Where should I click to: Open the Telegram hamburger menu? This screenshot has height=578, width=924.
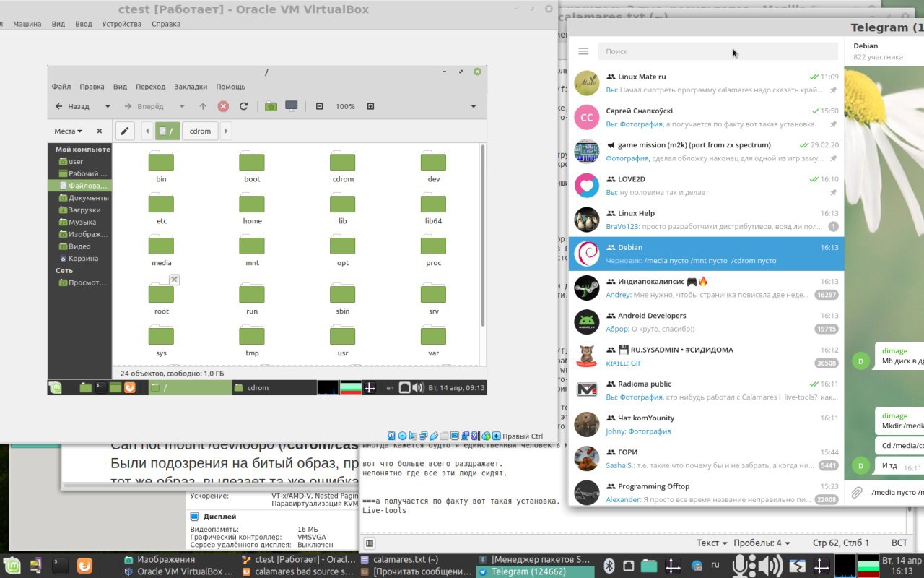pos(583,51)
